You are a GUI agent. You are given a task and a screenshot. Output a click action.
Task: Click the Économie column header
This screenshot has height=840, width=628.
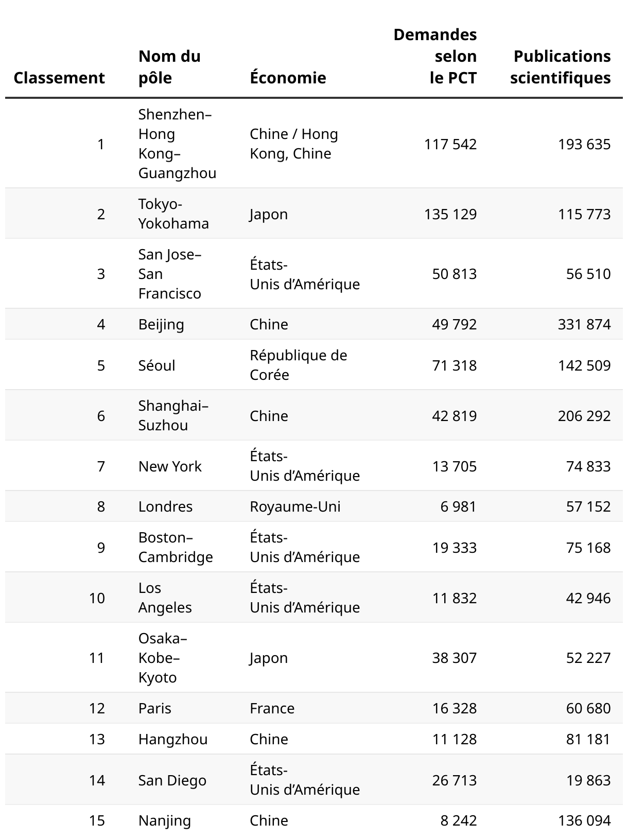[288, 78]
